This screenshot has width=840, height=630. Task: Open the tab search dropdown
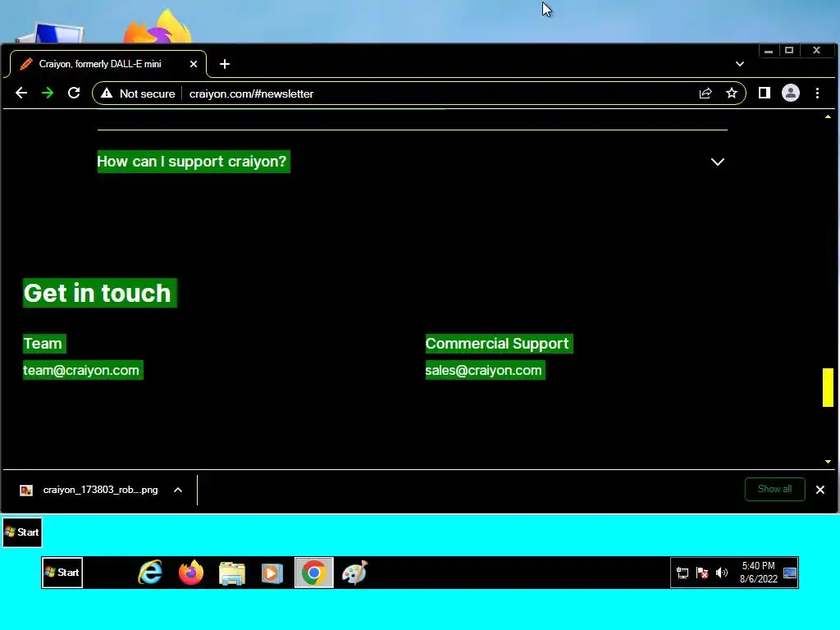[x=739, y=64]
